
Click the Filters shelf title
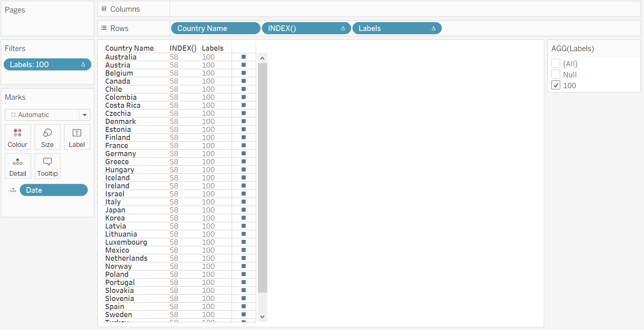(x=15, y=49)
